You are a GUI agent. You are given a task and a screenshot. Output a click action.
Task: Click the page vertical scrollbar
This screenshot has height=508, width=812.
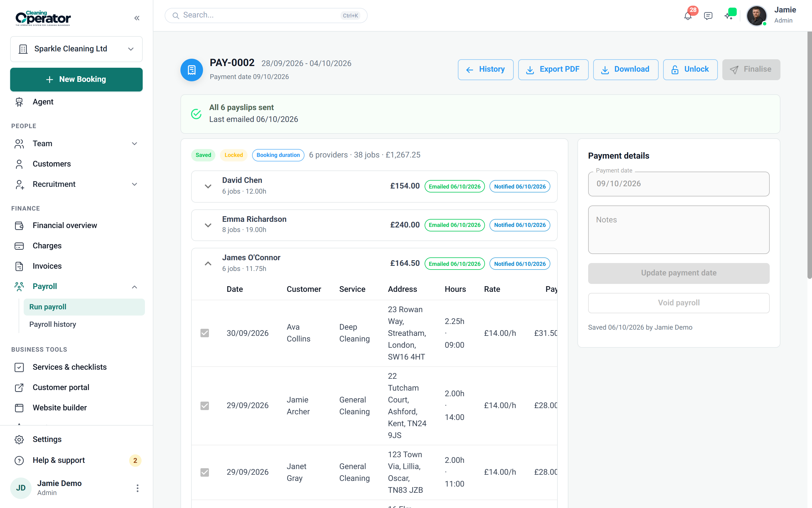pyautogui.click(x=809, y=155)
